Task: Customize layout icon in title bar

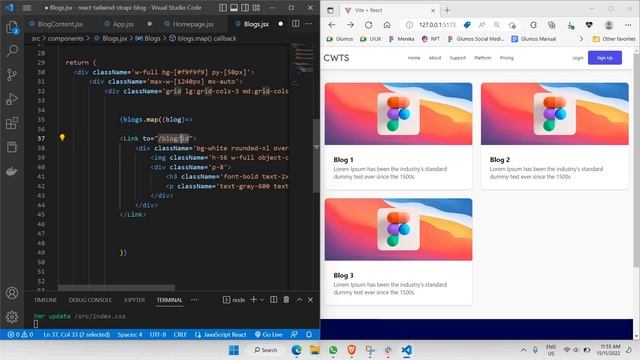Action: (256, 7)
